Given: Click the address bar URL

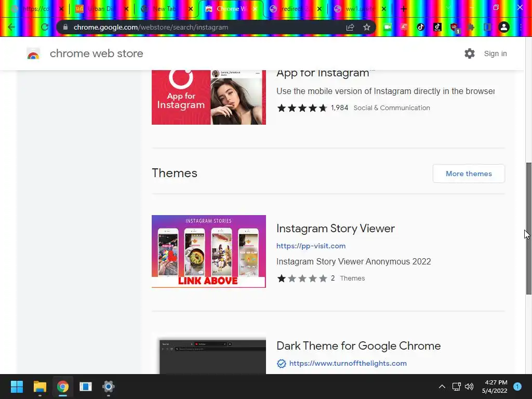Looking at the screenshot, I should pos(151,27).
